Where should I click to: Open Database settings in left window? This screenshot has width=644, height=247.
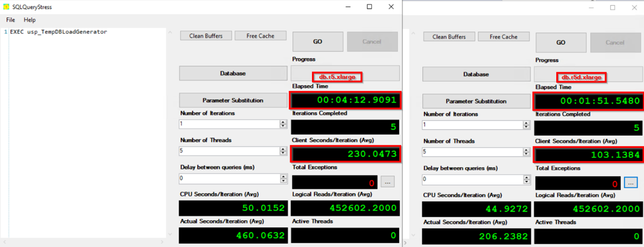pos(233,73)
